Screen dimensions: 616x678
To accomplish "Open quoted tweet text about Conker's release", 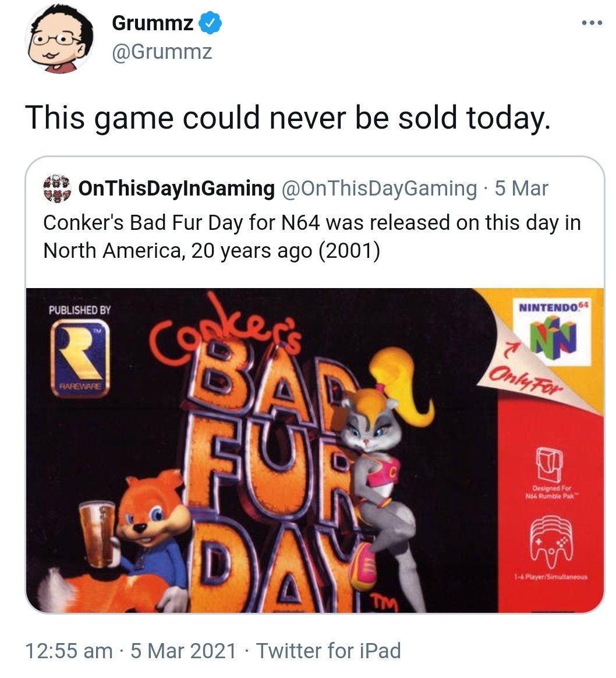I will click(311, 236).
